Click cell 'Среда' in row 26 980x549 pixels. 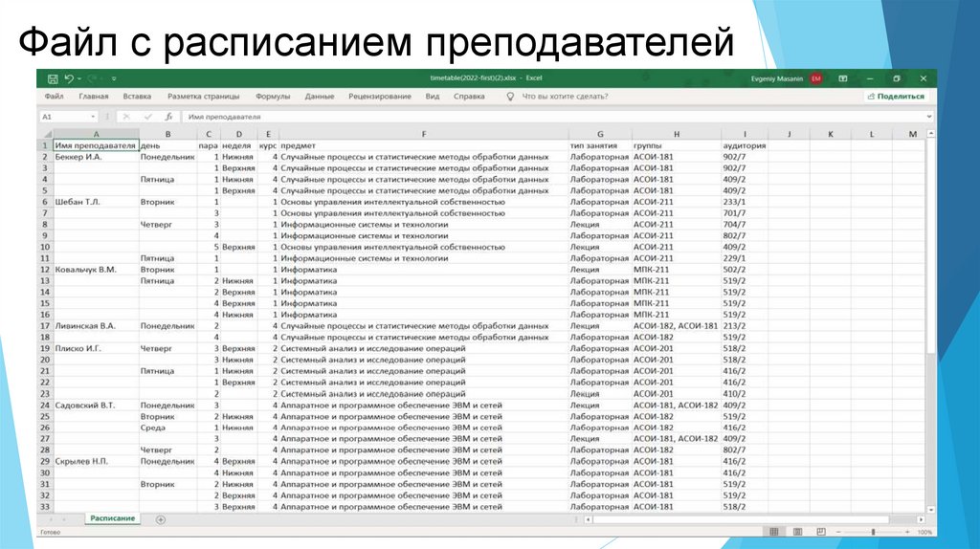(x=167, y=428)
